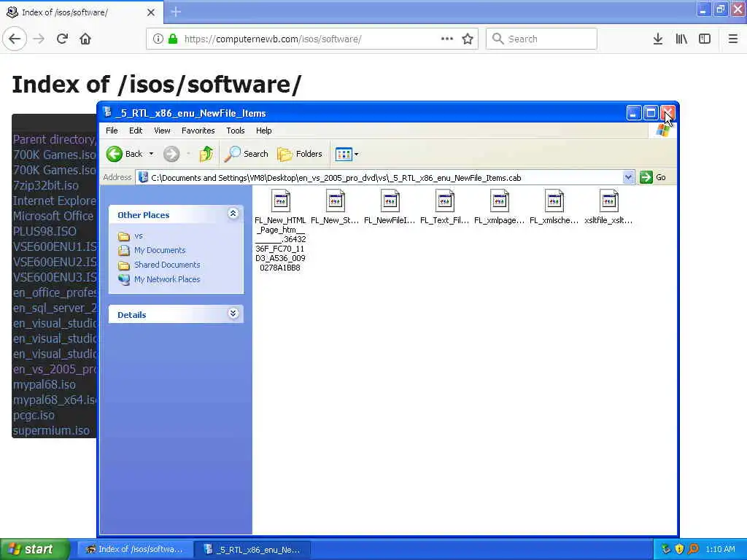747x560 pixels.
Task: Open page actions three-dot menu
Action: click(447, 39)
